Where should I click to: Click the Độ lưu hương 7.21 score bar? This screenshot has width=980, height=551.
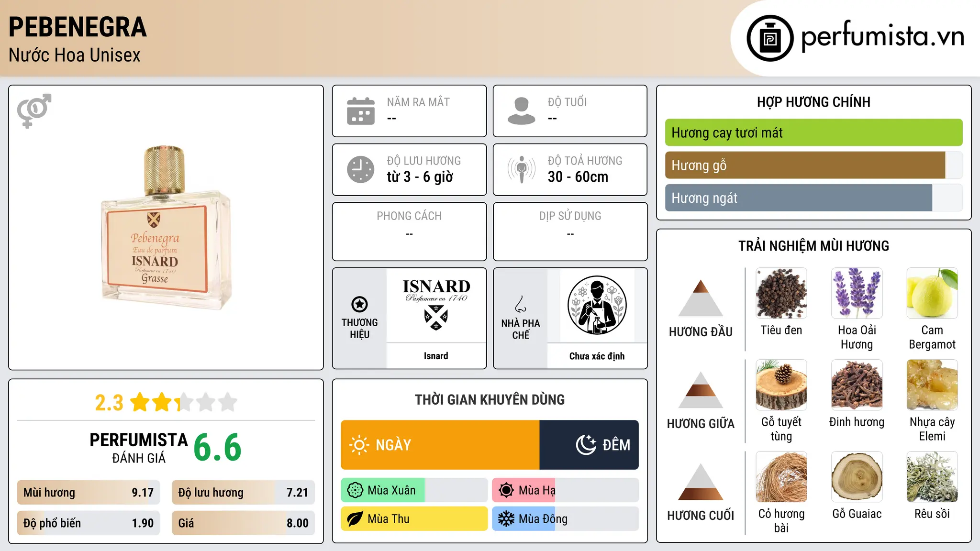[x=243, y=493]
